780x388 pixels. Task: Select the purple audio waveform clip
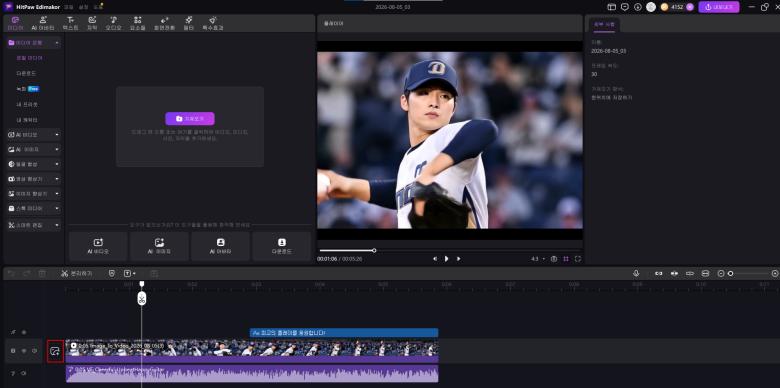click(x=252, y=374)
